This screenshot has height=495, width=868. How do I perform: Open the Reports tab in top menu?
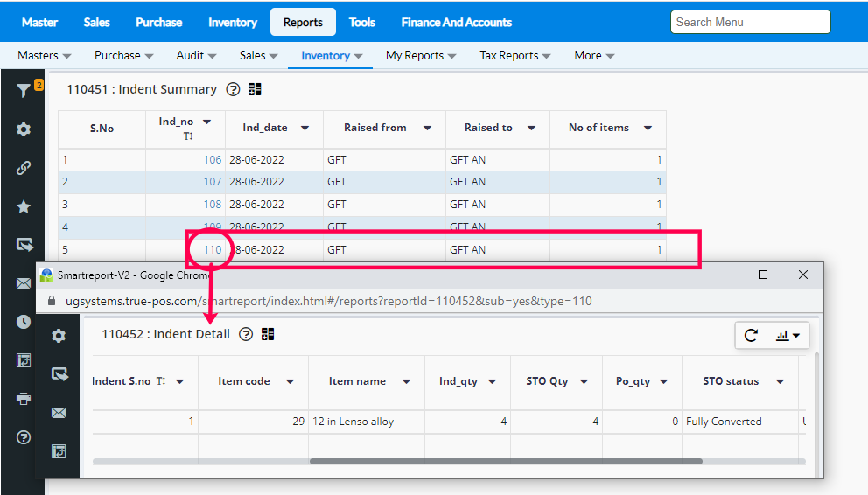point(303,22)
